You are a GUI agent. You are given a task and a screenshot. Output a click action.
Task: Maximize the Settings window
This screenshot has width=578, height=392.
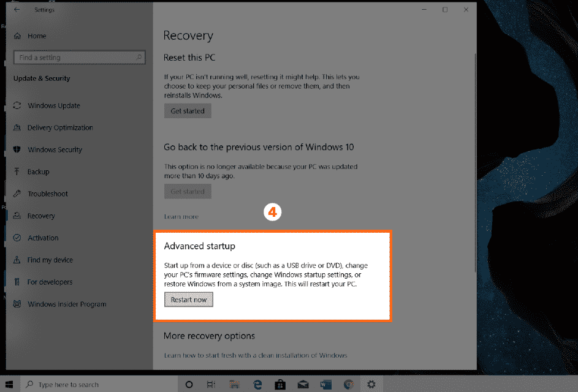click(x=445, y=10)
